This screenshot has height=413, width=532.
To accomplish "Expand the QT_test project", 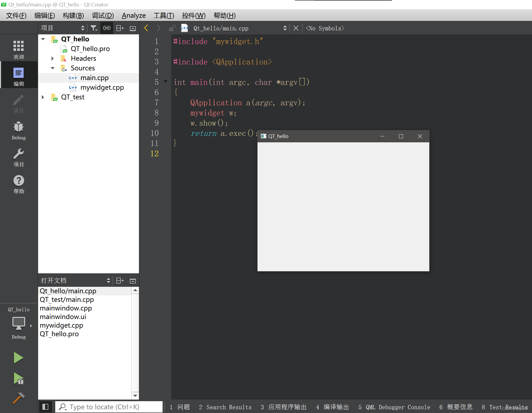I will (43, 97).
